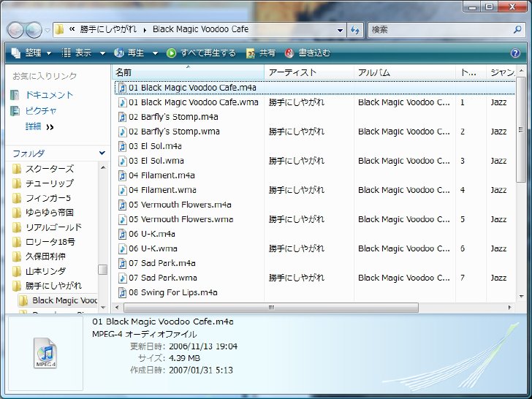Image resolution: width=532 pixels, height=399 pixels.
Task: Select the 久保田利伸 folder in tree
Action: click(45, 256)
